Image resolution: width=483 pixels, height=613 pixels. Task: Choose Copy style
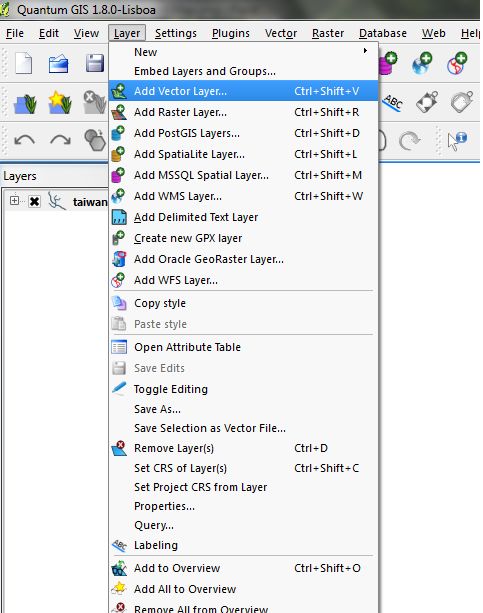coord(243,303)
